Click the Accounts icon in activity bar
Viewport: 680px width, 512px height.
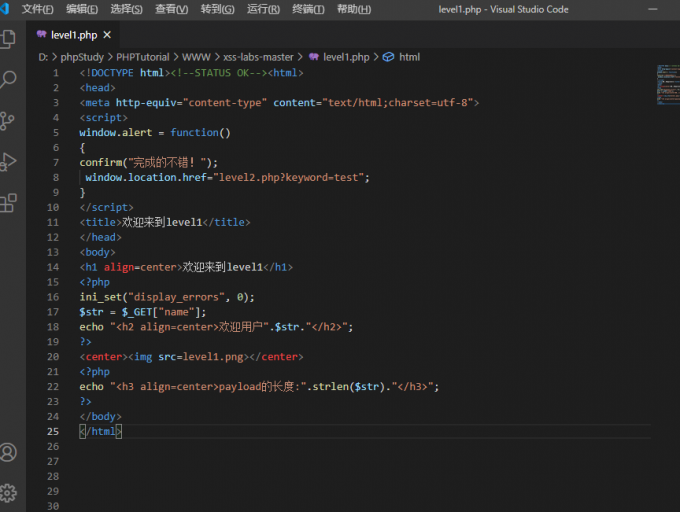[9, 452]
